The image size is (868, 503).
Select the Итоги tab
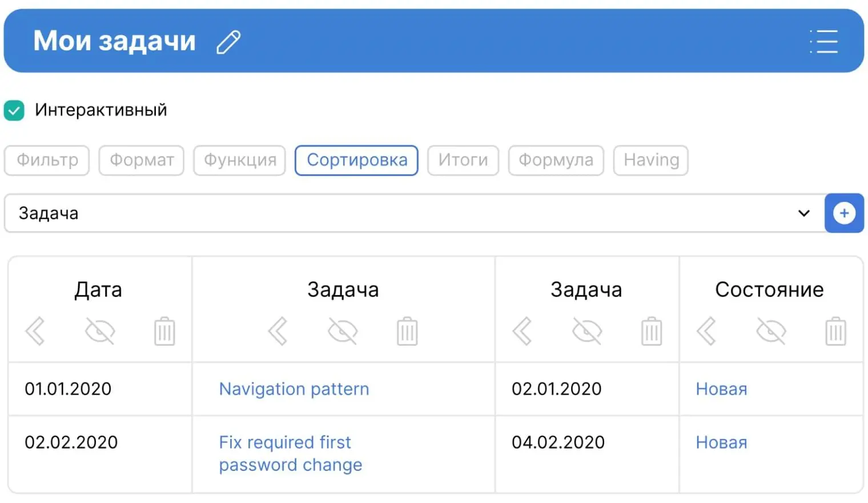pos(463,160)
